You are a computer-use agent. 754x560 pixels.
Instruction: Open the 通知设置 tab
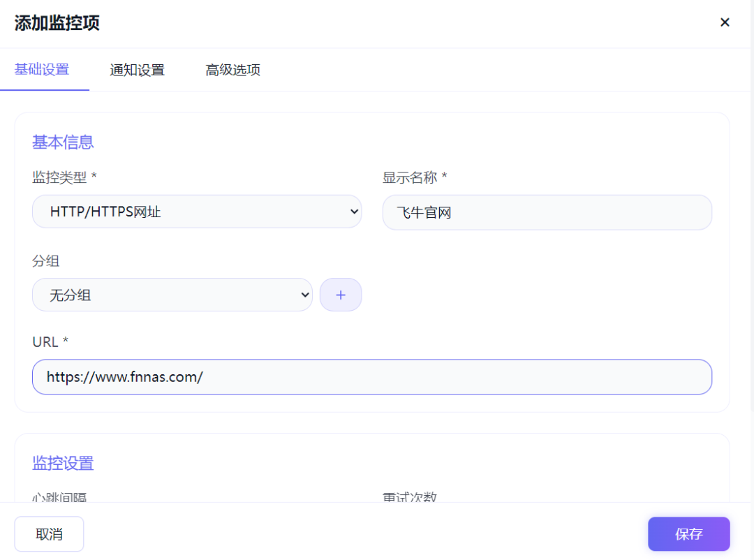137,71
